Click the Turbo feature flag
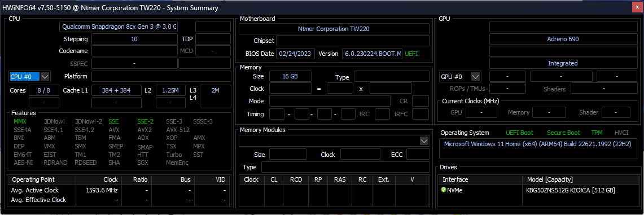The height and width of the screenshot is (215, 644). (174, 155)
